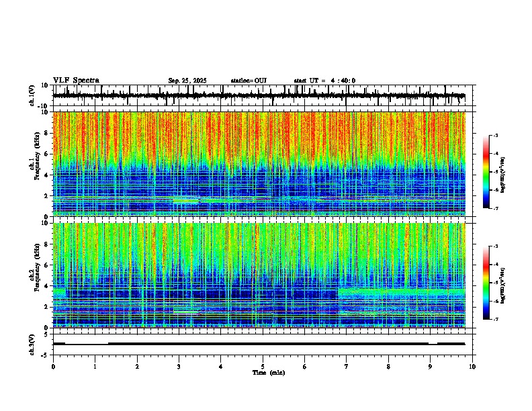The height and width of the screenshot is (411, 532).
Task: Select the date "Sep. 25, 2025"
Action: pyautogui.click(x=187, y=81)
